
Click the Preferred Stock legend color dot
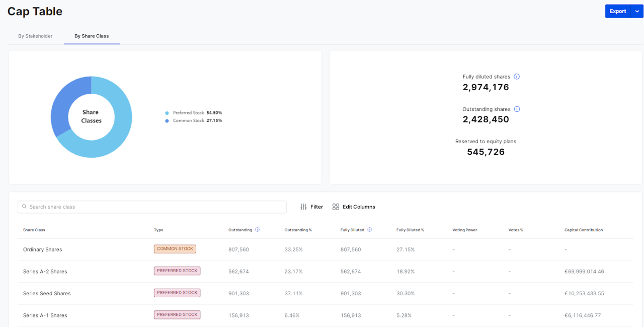click(x=167, y=113)
